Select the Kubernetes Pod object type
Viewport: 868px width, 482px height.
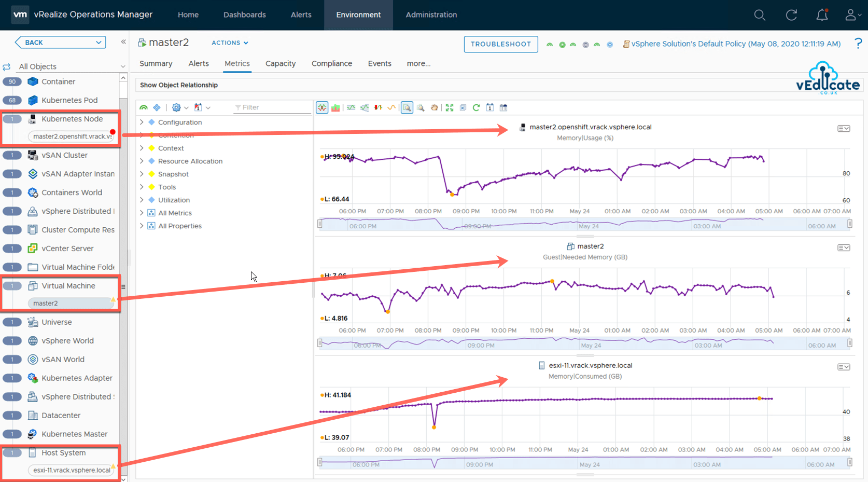(x=69, y=100)
